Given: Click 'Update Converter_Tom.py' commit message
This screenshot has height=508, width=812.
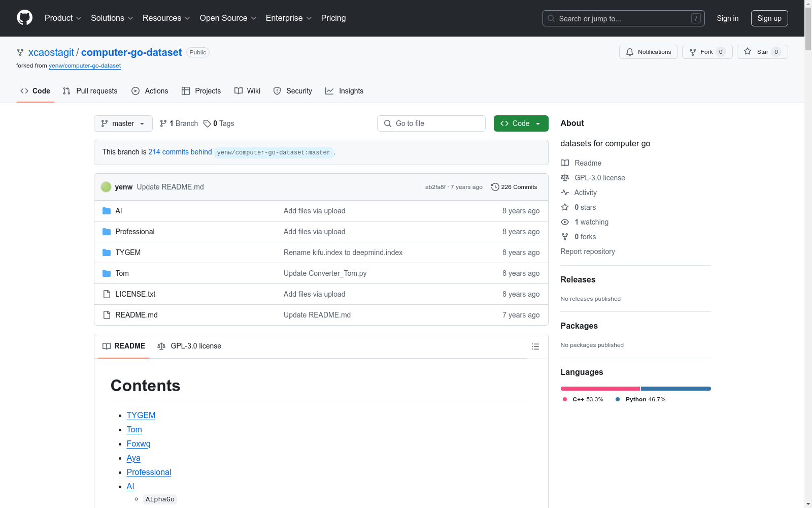Looking at the screenshot, I should click(x=325, y=273).
